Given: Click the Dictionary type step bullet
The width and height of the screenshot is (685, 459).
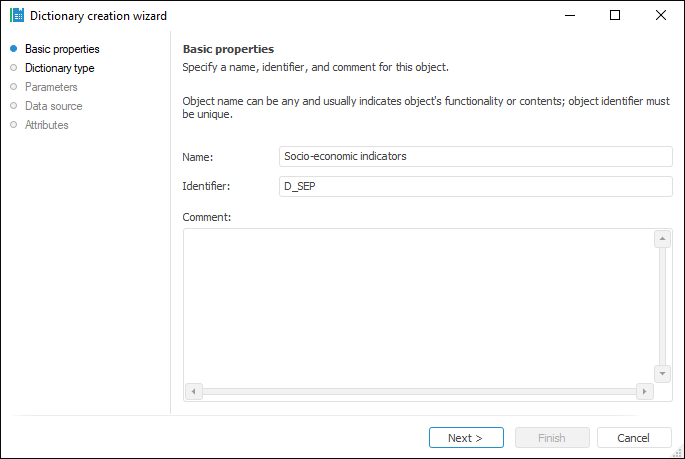Looking at the screenshot, I should (x=13, y=68).
